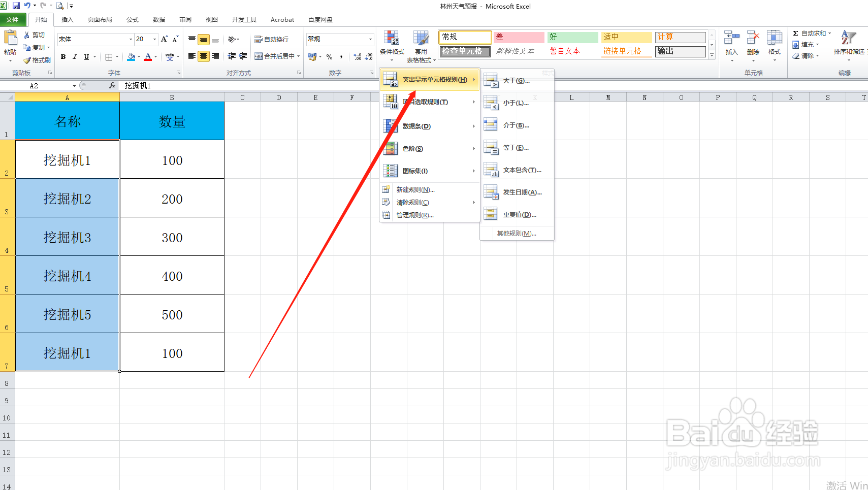The width and height of the screenshot is (868, 490).
Task: Open the font name dropdown (宋体)
Action: tap(131, 39)
